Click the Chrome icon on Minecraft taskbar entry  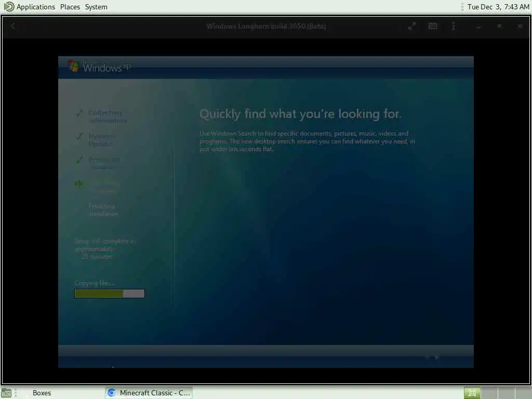pos(111,393)
